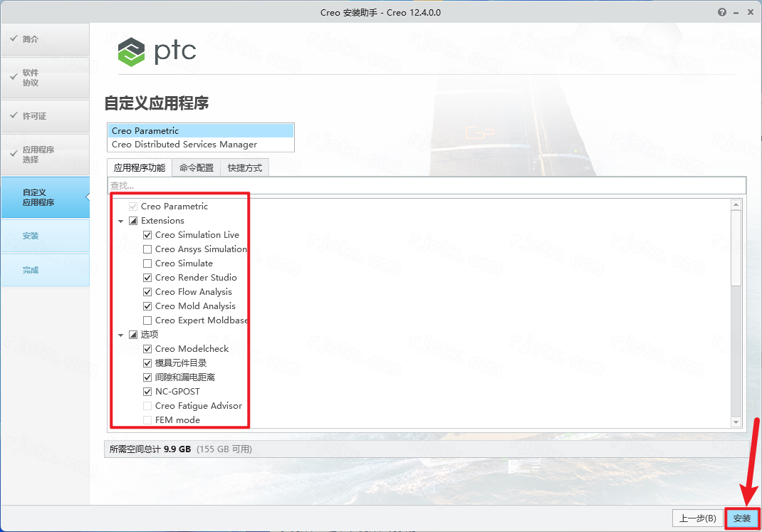Image resolution: width=762 pixels, height=532 pixels.
Task: Minimize the Creo installer window
Action: coord(736,12)
